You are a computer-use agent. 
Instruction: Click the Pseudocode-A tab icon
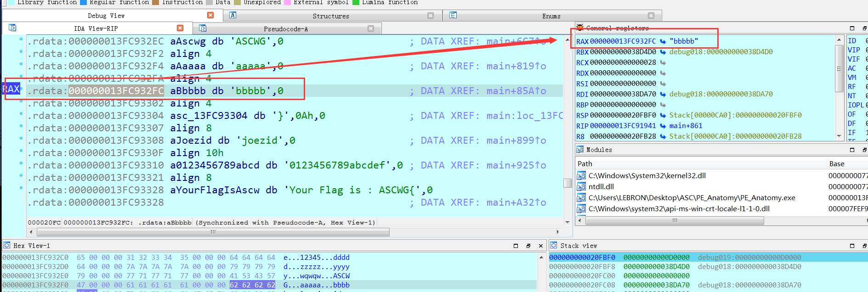(203, 28)
